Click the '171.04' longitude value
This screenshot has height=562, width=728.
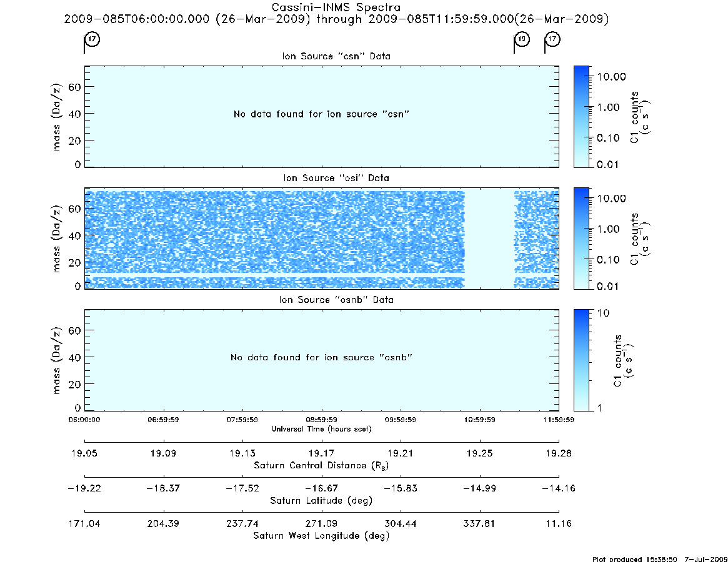tap(84, 523)
